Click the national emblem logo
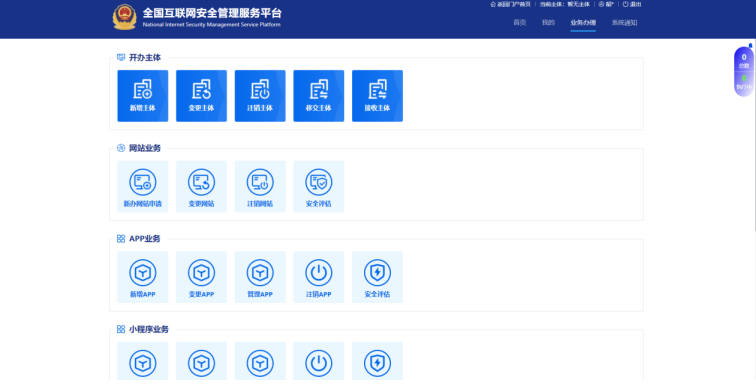Viewport: 756px width, 392px height. click(124, 17)
